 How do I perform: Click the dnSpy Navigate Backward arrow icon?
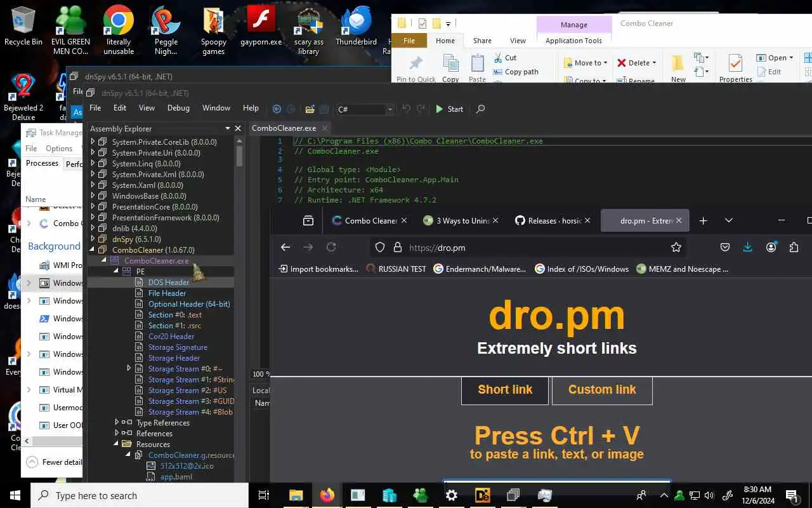tap(277, 109)
